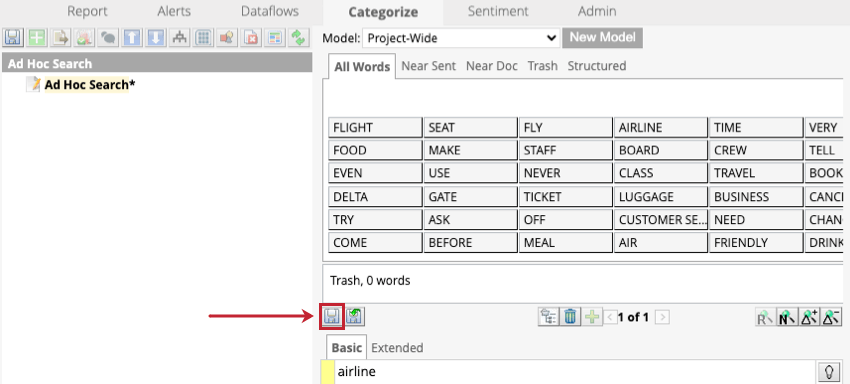This screenshot has height=384, width=850.
Task: Click the revert save icon with green arrow
Action: click(355, 317)
